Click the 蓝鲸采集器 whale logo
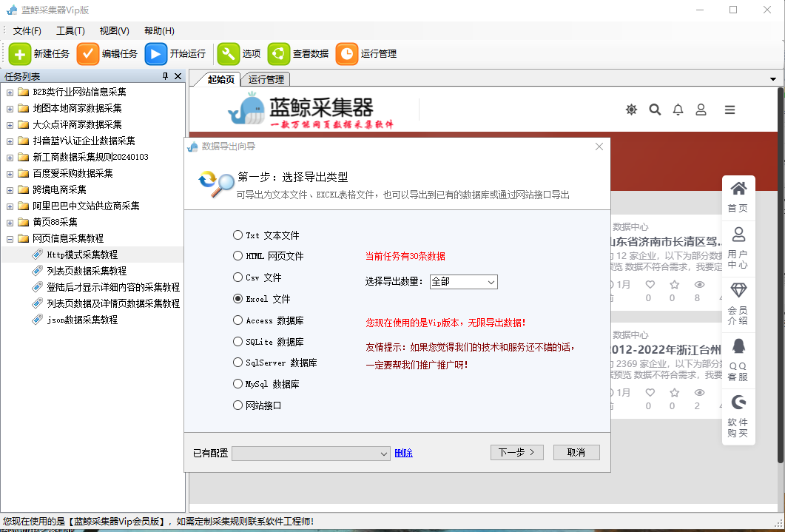This screenshot has width=785, height=532. [x=247, y=109]
